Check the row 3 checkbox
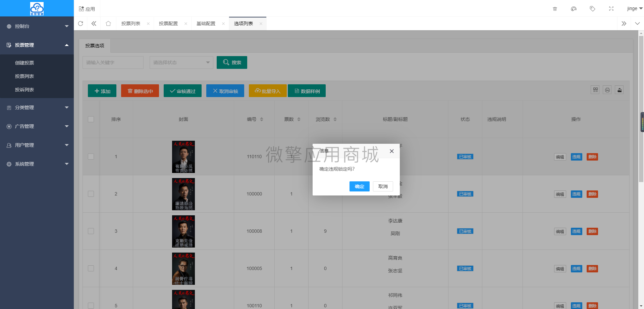The height and width of the screenshot is (309, 644). click(91, 231)
